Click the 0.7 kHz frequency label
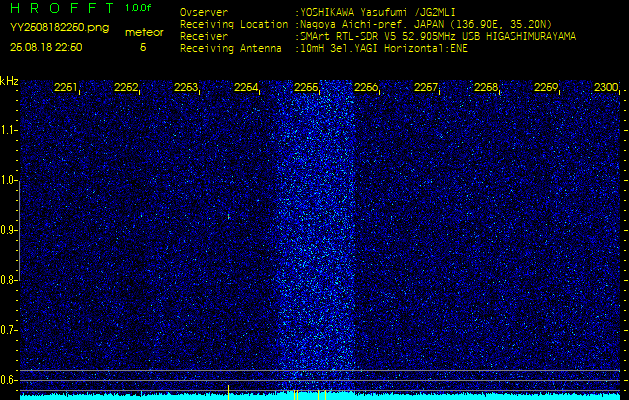The image size is (629, 400). [x=7, y=330]
